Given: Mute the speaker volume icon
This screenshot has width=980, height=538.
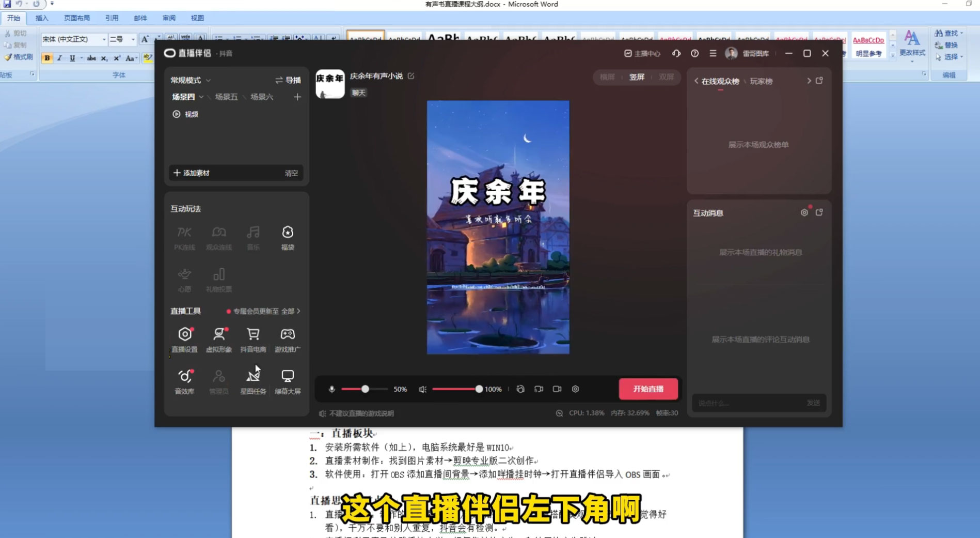Looking at the screenshot, I should tap(423, 389).
